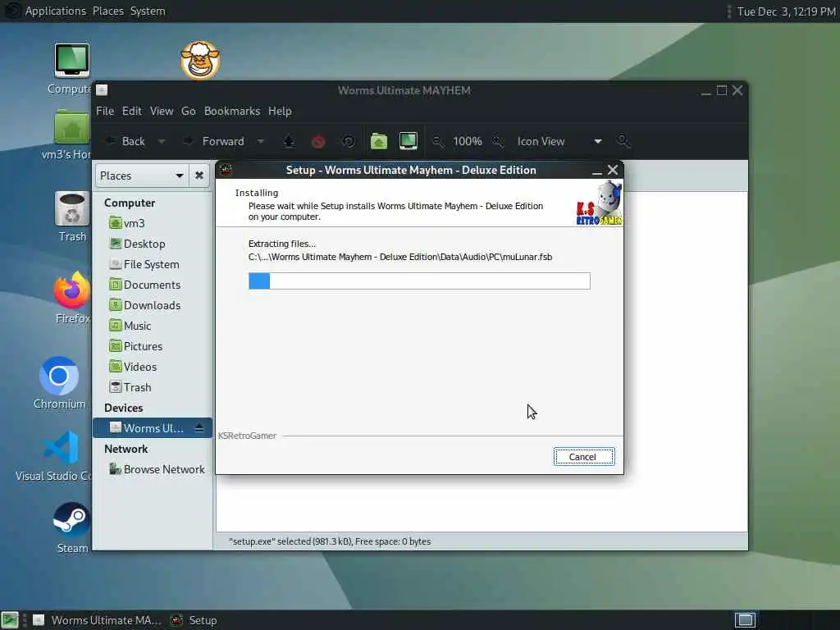
Task: Click the status bar text about setup.exe
Action: tap(330, 541)
